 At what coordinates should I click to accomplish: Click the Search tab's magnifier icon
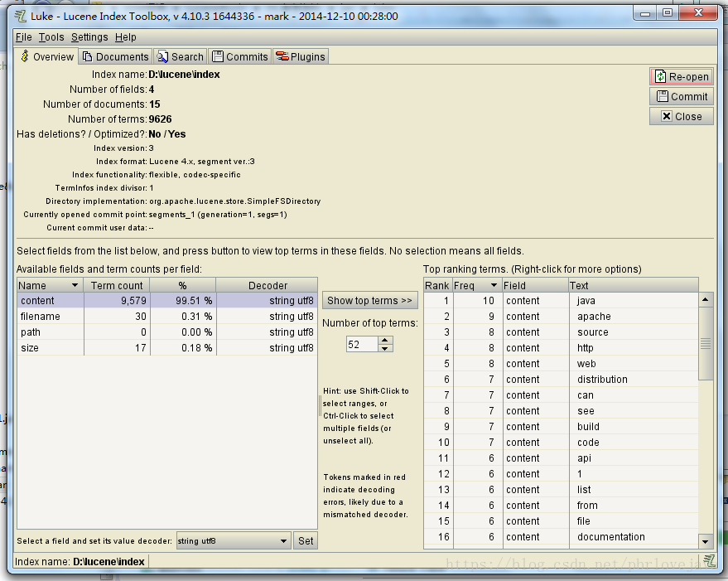pyautogui.click(x=162, y=56)
